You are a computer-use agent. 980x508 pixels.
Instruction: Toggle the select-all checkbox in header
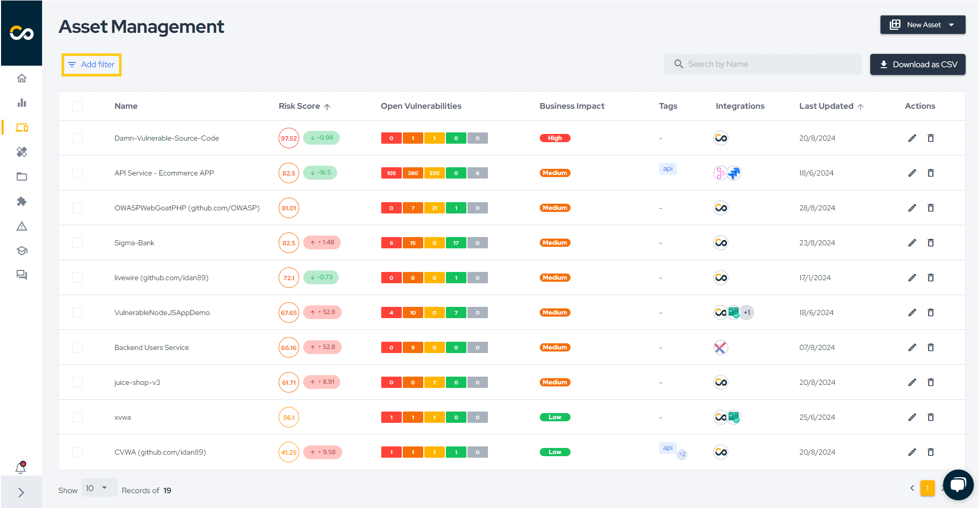click(77, 106)
